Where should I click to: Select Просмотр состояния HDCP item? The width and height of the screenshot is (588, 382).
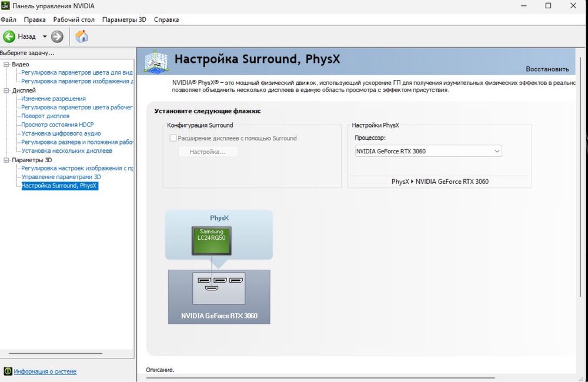[x=58, y=125]
